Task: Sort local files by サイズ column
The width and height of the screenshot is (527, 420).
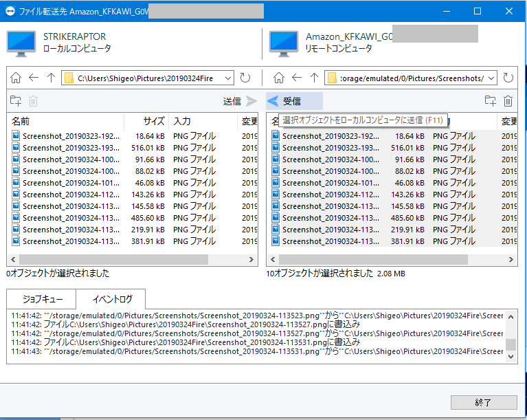Action: click(146, 121)
